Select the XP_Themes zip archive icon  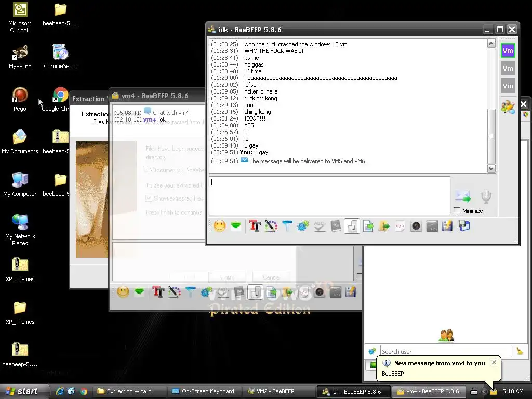tap(20, 270)
